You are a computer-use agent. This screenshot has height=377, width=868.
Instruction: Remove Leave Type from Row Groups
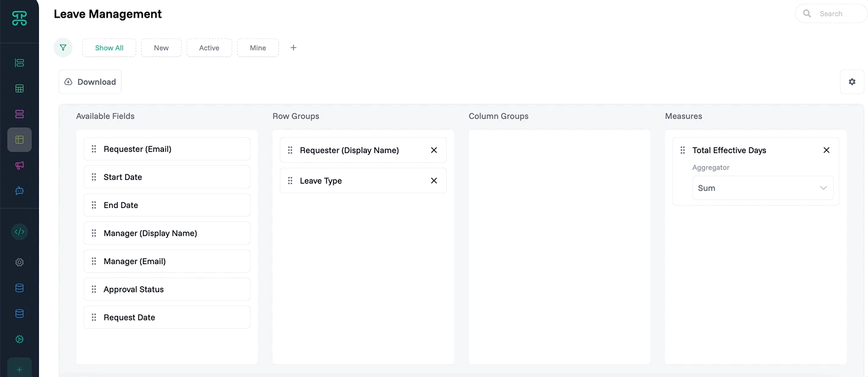[434, 181]
